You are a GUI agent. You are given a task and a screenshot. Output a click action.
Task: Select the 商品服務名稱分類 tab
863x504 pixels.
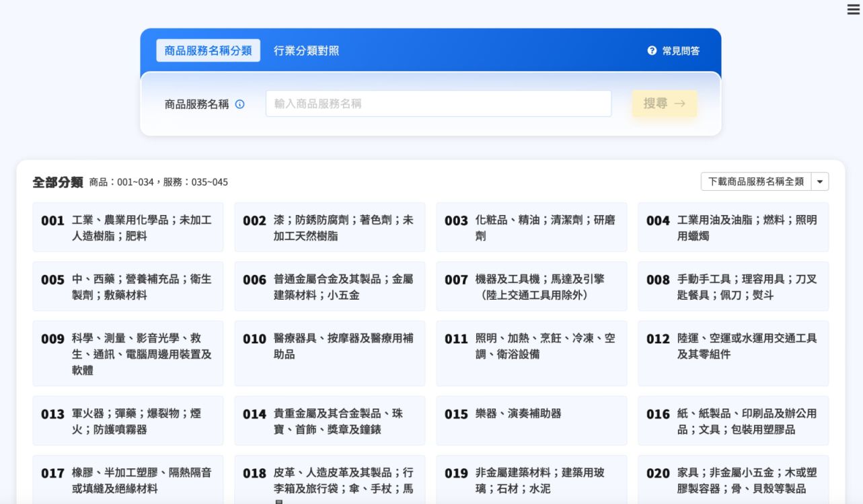[208, 51]
